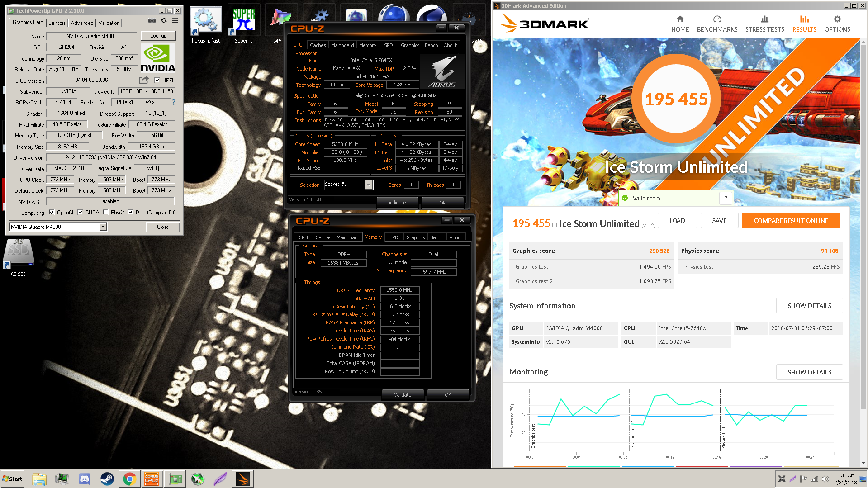Click the Discord taskbar icon
Image resolution: width=868 pixels, height=488 pixels.
85,479
